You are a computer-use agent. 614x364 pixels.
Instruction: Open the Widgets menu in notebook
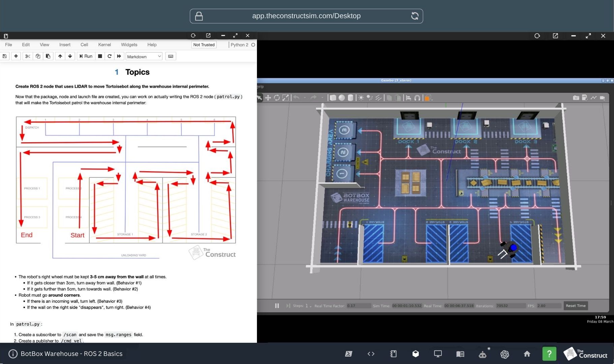129,44
